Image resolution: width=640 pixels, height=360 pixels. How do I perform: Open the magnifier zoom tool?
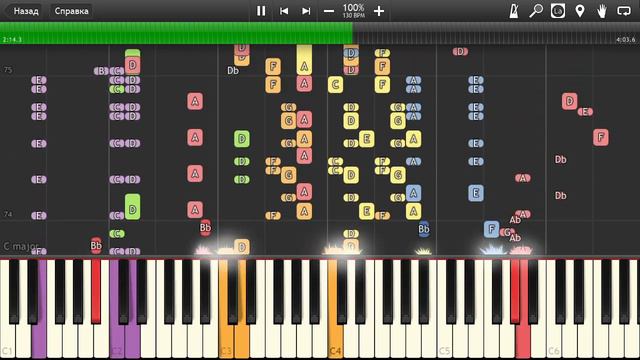pyautogui.click(x=536, y=11)
